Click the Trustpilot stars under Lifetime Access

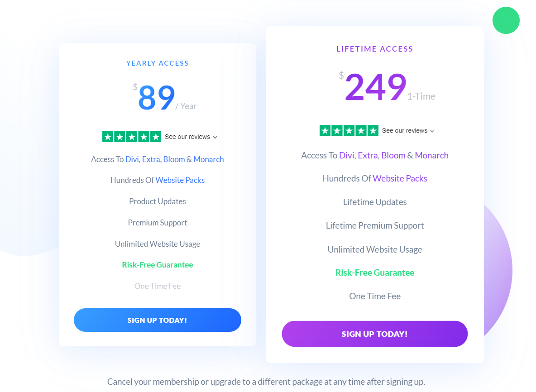coord(349,130)
